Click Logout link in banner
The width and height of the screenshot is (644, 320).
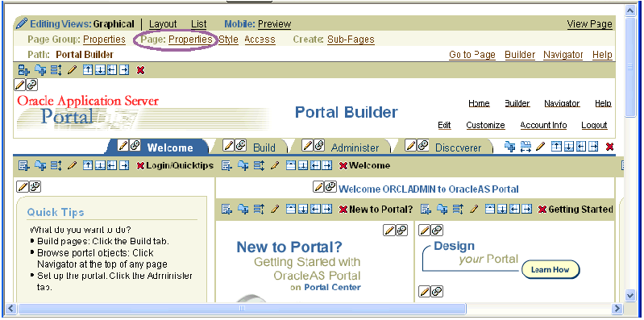(594, 125)
